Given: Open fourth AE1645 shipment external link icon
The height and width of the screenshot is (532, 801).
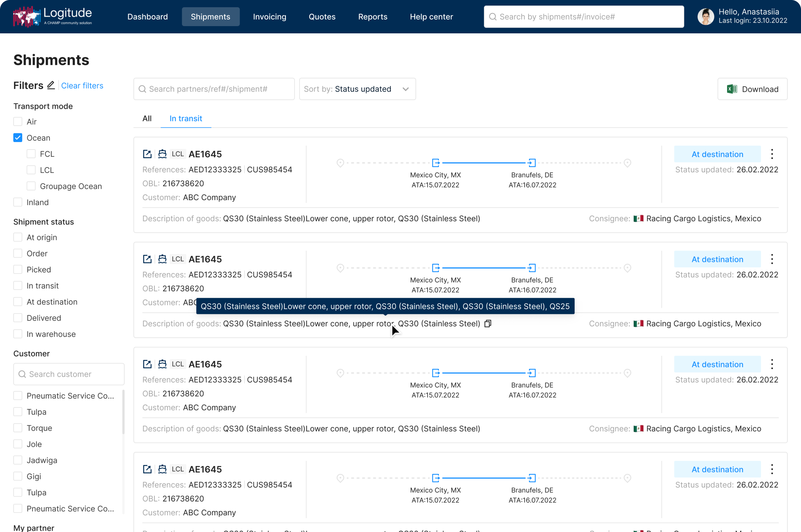Looking at the screenshot, I should point(147,469).
